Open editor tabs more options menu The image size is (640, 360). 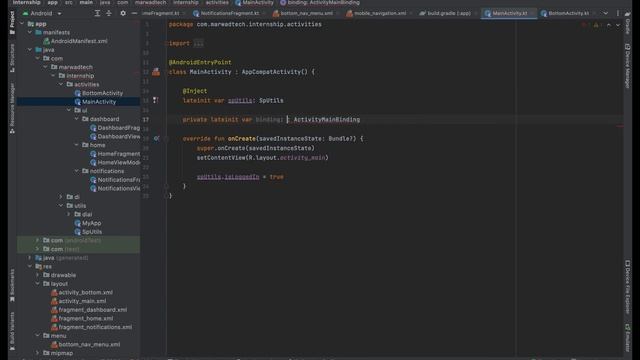click(618, 13)
